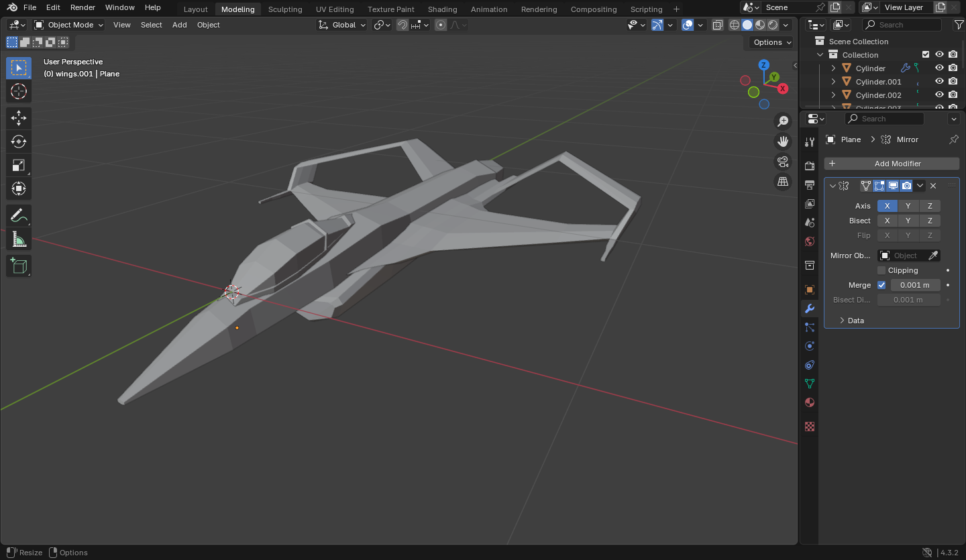
Task: Toggle Bisect X button
Action: pos(887,221)
